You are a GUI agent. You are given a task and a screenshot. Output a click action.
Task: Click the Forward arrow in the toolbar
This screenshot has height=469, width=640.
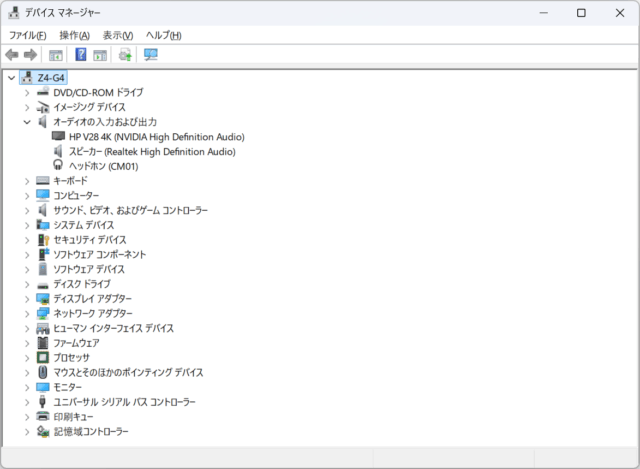(x=30, y=55)
